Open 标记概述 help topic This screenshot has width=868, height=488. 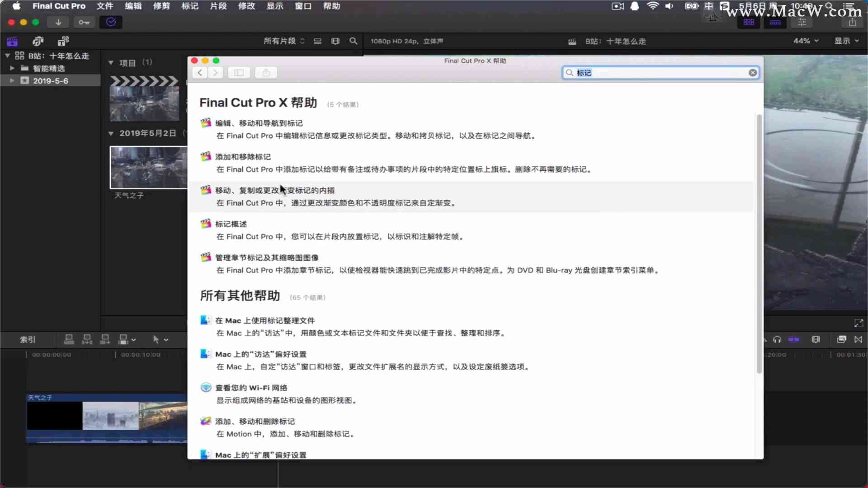tap(231, 224)
